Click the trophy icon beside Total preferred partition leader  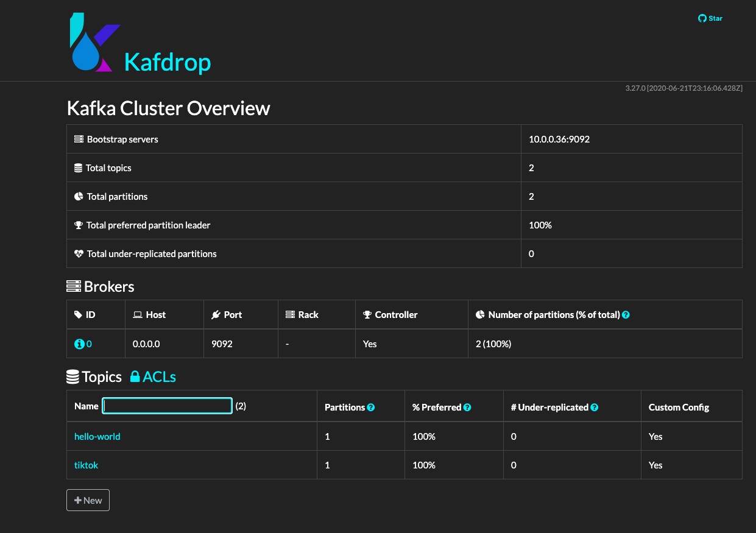pyautogui.click(x=79, y=224)
